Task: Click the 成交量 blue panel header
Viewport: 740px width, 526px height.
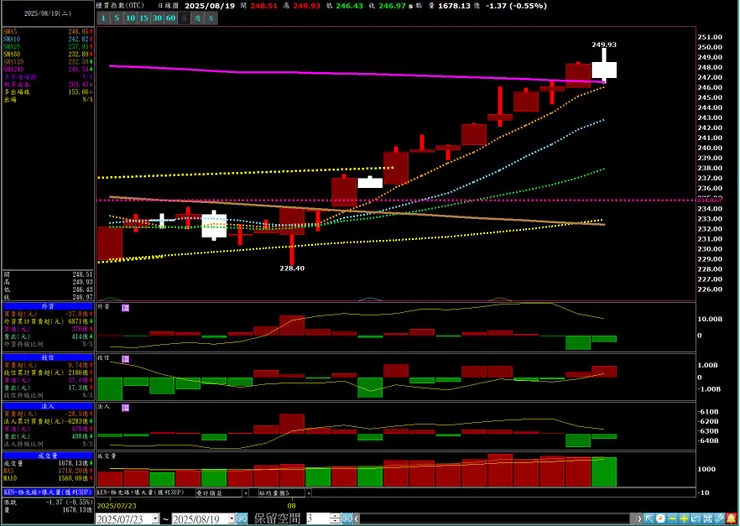Action: click(48, 456)
